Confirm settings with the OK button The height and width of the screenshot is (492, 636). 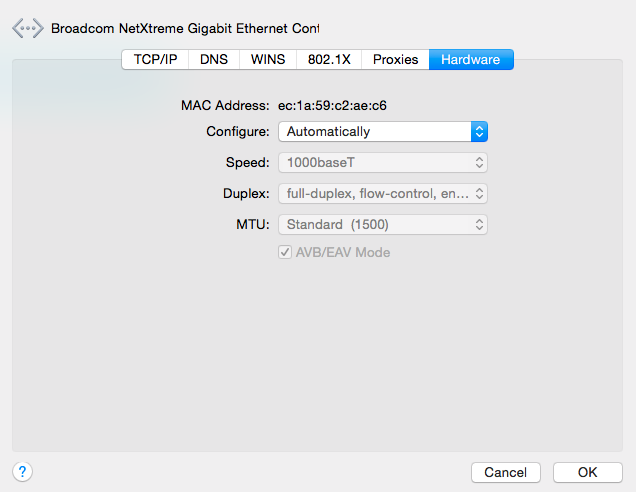pos(588,473)
